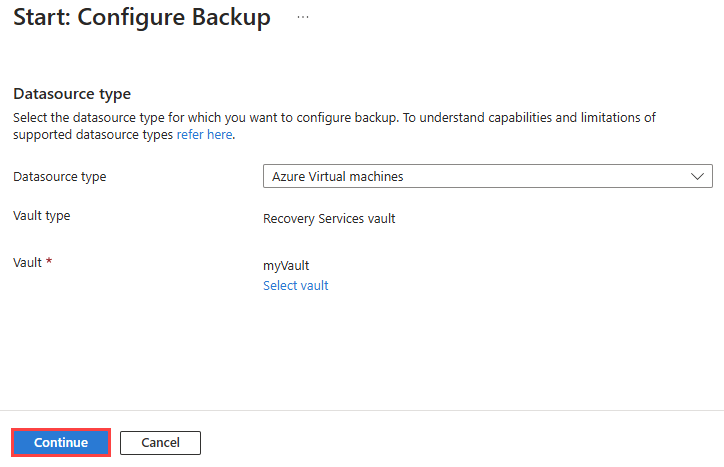This screenshot has width=724, height=467.
Task: Click the Select vault link
Action: coord(295,285)
